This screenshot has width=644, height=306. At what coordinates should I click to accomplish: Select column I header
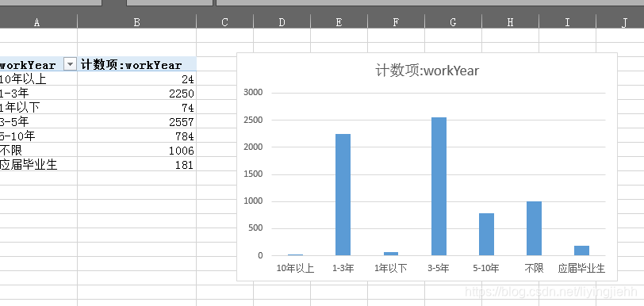click(567, 21)
